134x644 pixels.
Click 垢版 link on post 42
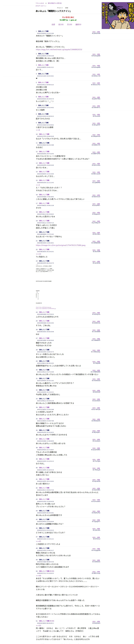94,488
